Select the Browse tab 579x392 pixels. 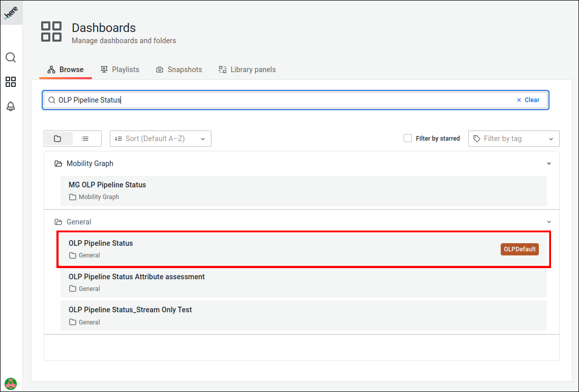point(66,70)
